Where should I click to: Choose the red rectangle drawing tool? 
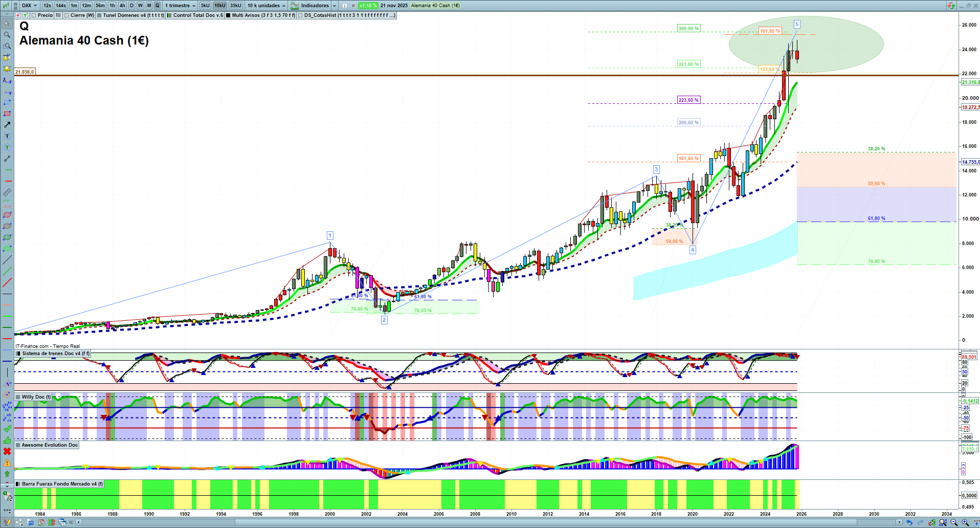click(7, 114)
